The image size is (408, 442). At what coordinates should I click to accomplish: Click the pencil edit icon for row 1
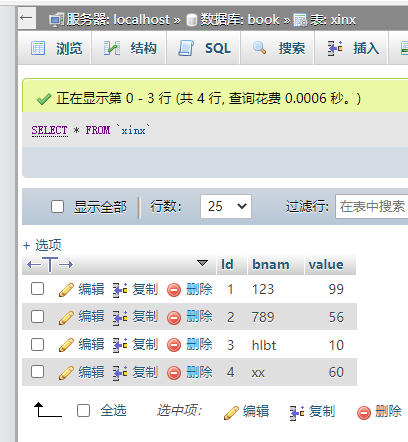point(66,289)
